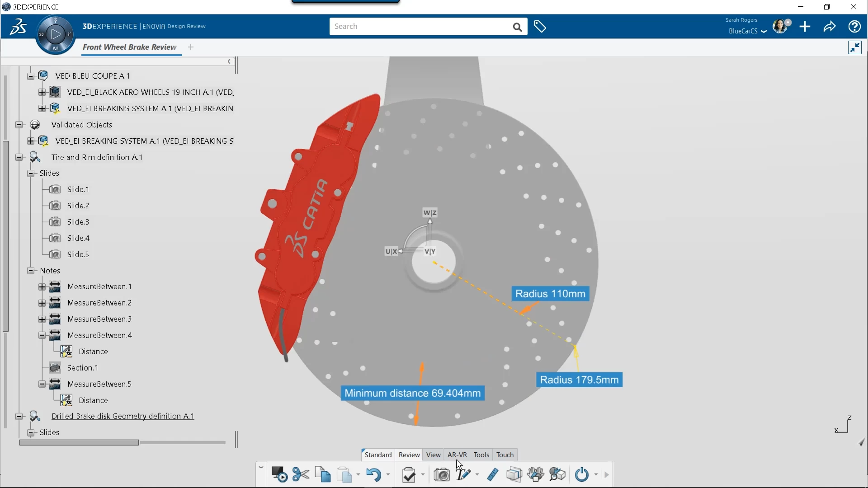This screenshot has width=868, height=488.
Task: Select Slide.3 in the tree
Action: (78, 222)
